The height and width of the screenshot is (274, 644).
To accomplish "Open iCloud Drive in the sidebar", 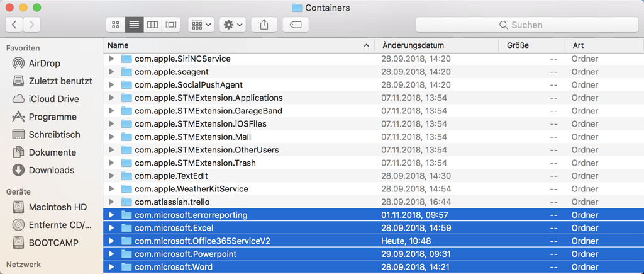I will click(x=45, y=99).
